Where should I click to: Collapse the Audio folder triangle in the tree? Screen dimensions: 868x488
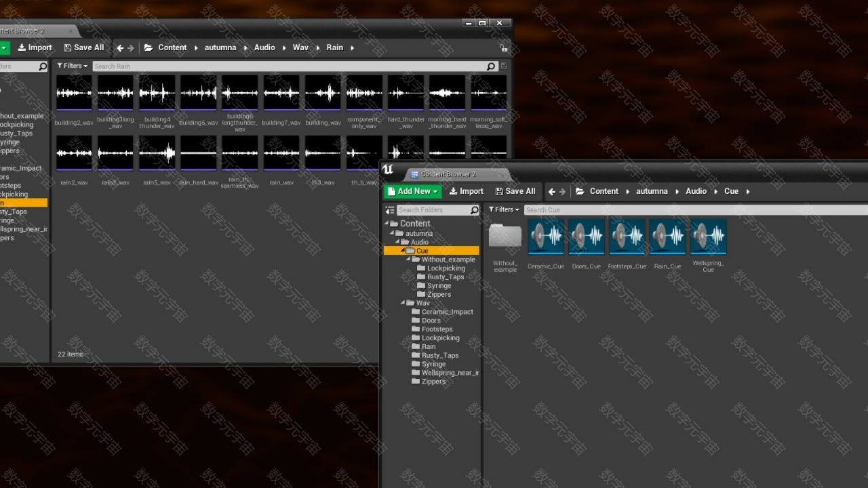[x=398, y=242]
